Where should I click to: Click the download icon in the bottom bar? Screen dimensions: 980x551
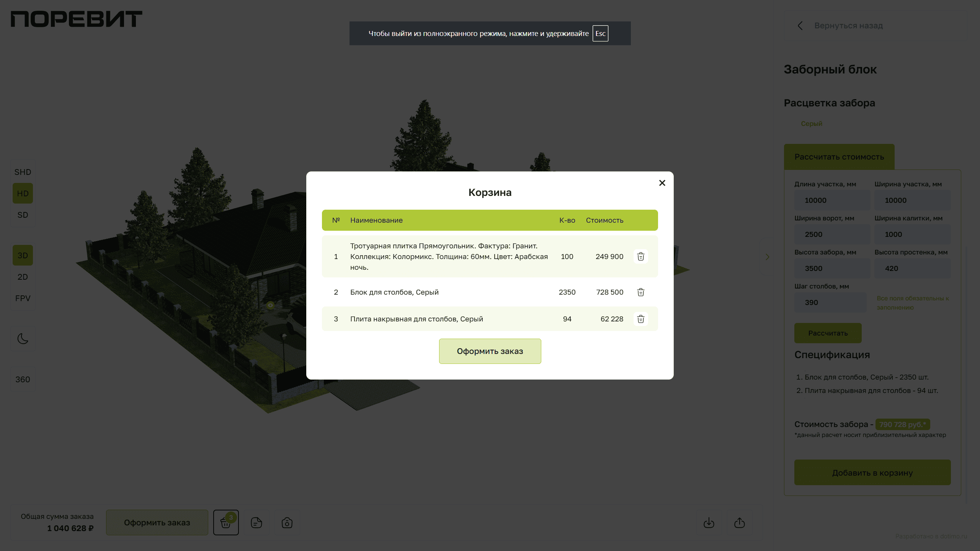tap(709, 522)
